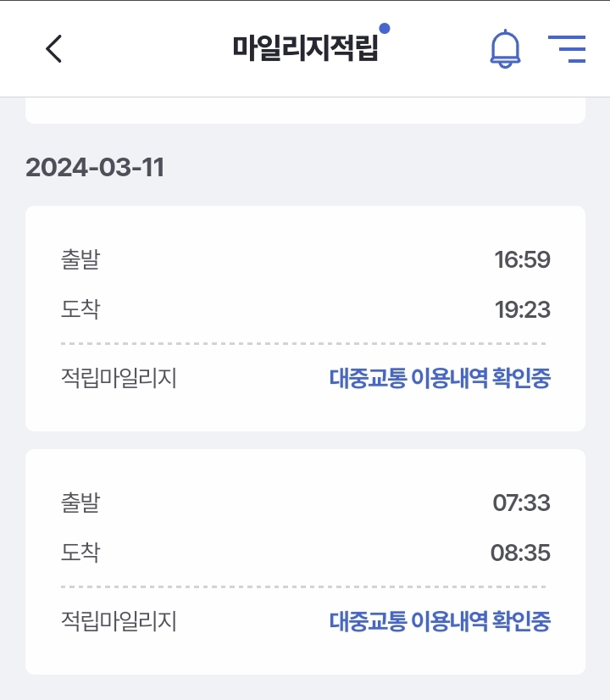
Task: Tap 적립마일리지 label in the 07:33 trip card
Action: (x=119, y=622)
